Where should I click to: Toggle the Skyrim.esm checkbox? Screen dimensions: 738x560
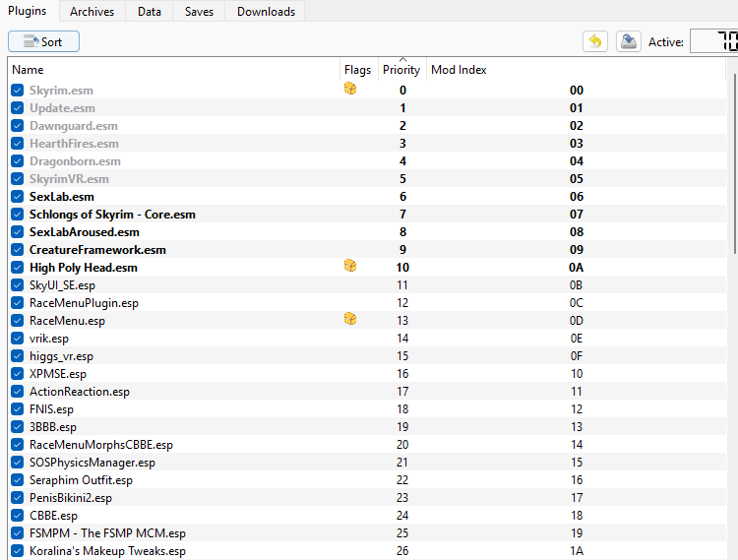[18, 90]
